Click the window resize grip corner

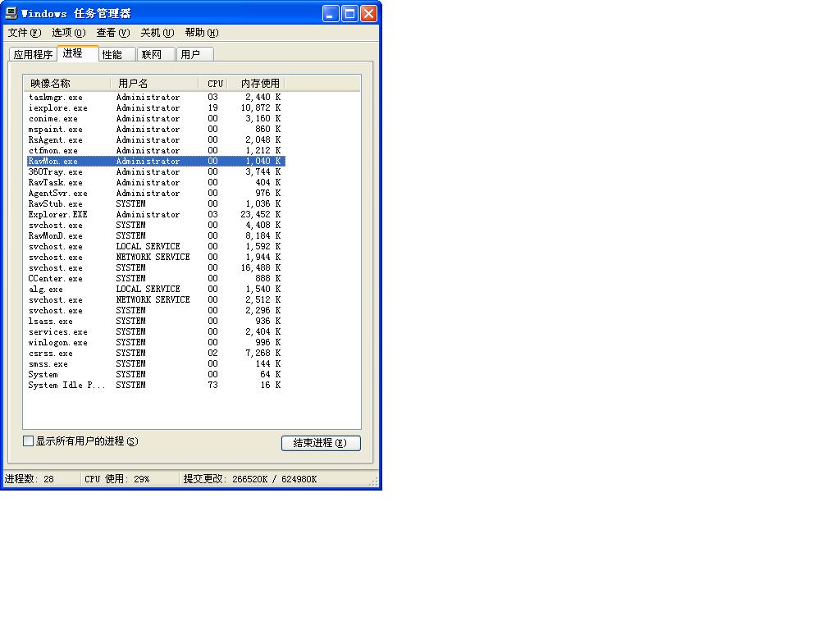(374, 482)
